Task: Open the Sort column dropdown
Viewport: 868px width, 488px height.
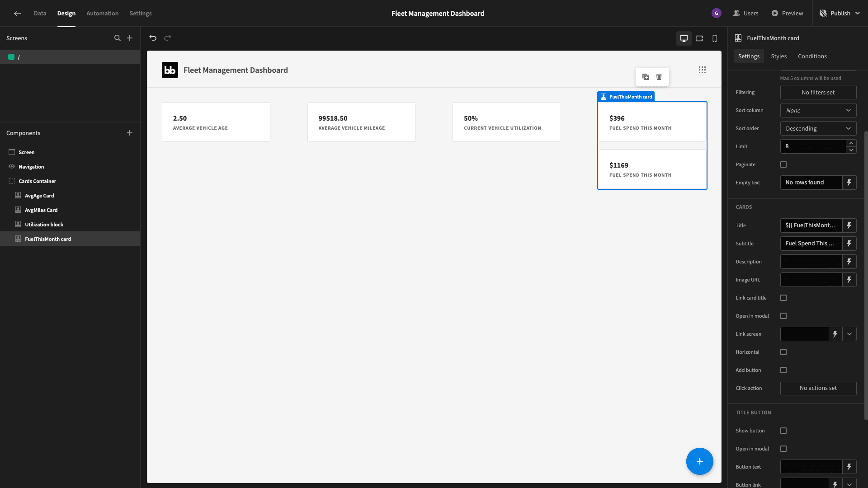Action: (818, 110)
